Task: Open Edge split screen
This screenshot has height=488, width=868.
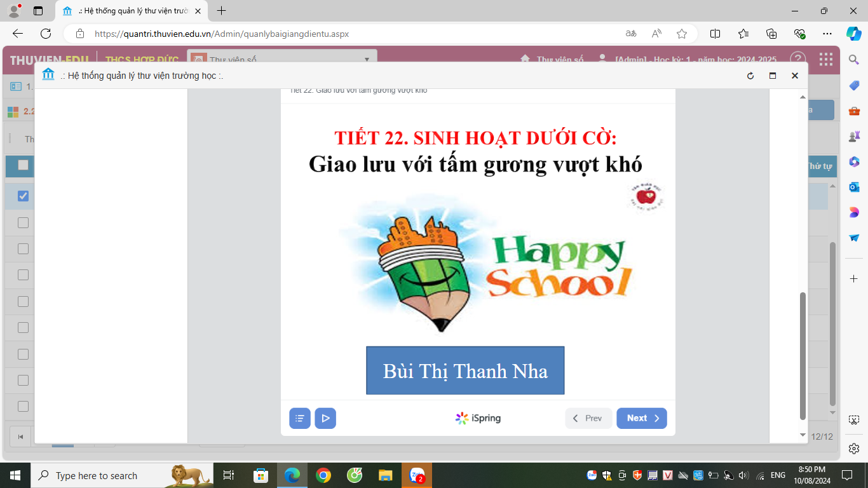Action: click(x=715, y=34)
